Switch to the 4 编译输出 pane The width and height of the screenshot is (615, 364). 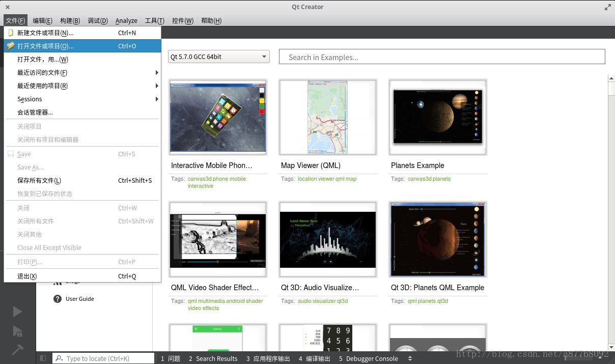coord(314,358)
